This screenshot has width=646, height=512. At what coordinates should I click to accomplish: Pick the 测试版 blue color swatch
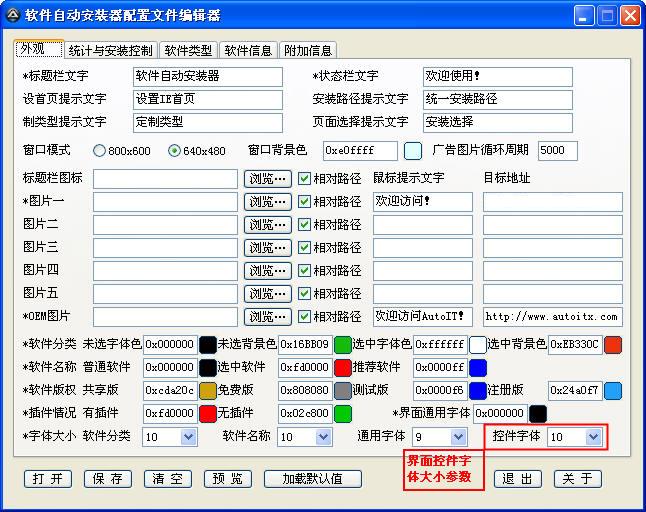[x=478, y=391]
